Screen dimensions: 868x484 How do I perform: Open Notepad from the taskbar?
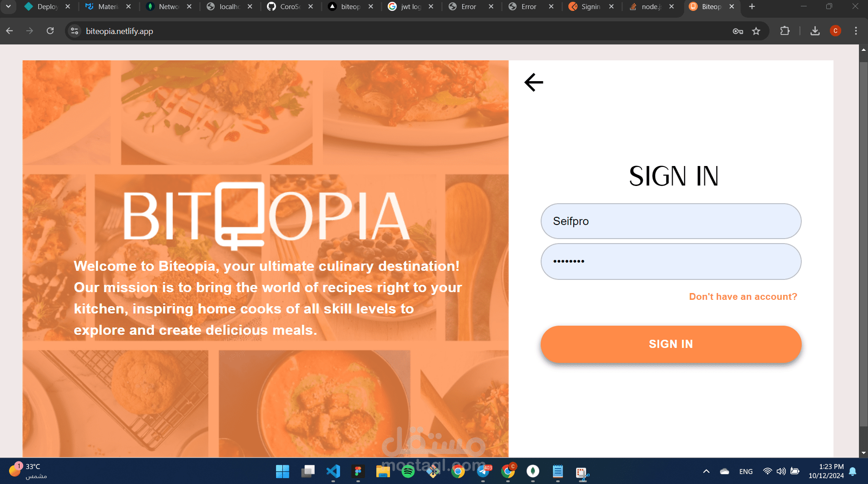tap(558, 472)
